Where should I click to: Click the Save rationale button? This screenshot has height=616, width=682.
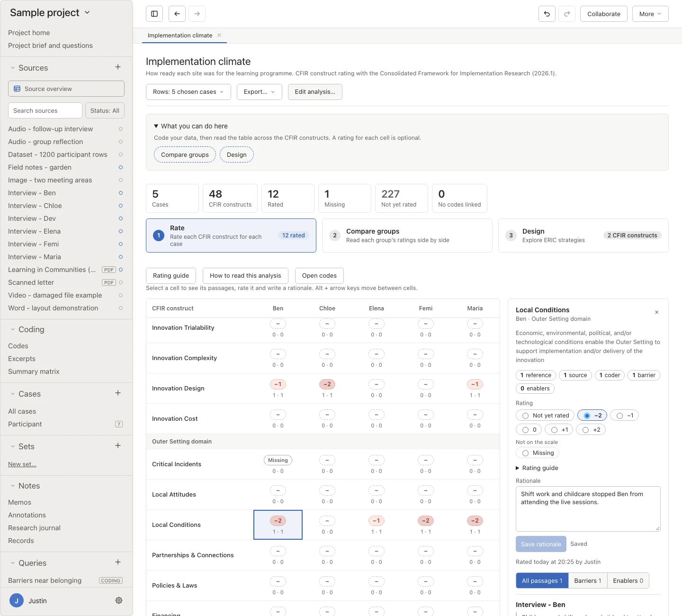point(541,544)
